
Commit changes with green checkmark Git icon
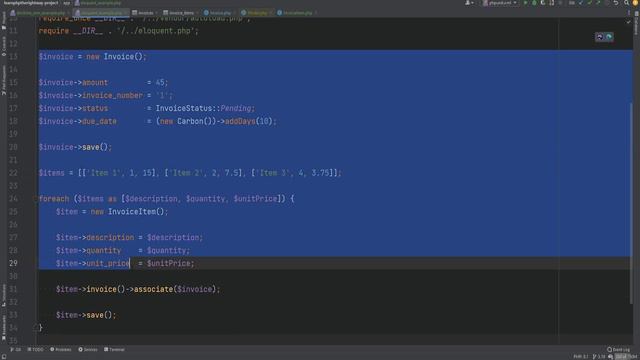[590, 3]
